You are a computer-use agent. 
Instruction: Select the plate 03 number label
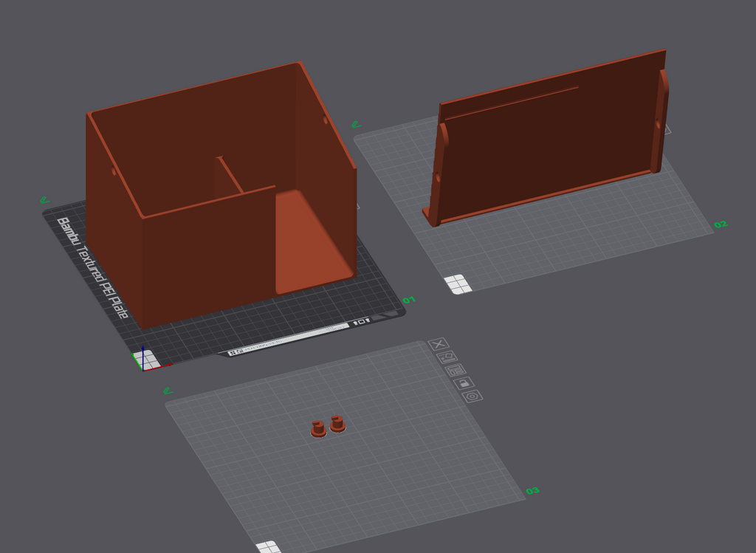[x=533, y=491]
